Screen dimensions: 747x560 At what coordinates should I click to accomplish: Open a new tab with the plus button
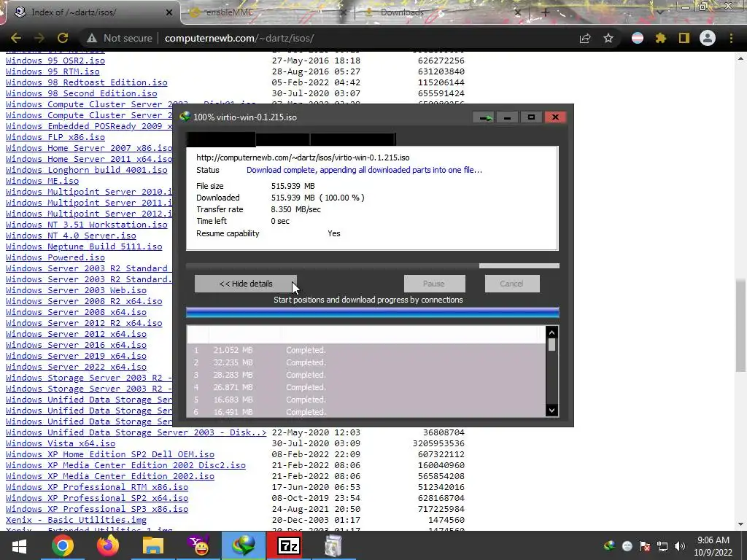545,12
